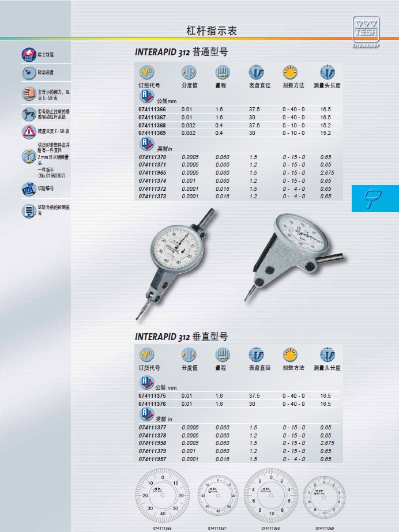
Task: Select order number 074111367 in the table
Action: [152, 118]
